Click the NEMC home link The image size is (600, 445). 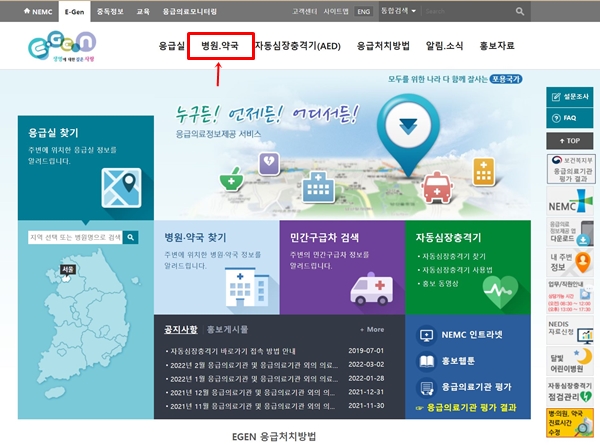pyautogui.click(x=38, y=11)
